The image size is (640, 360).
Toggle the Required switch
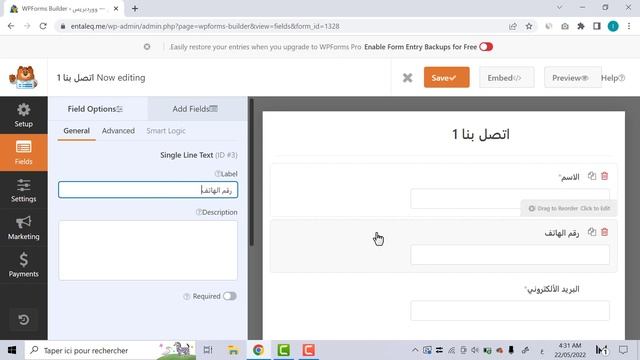(x=230, y=296)
